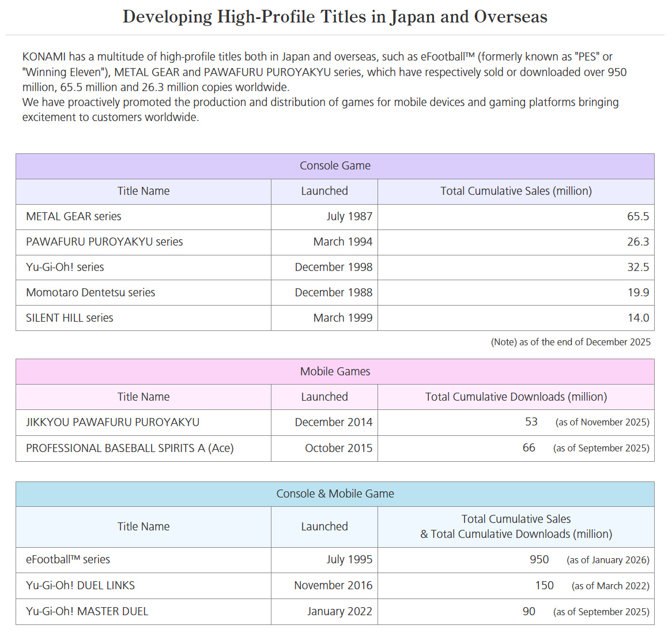Click the page heading 'Developing High-Profile Titles in Japan and Overseas'
Image resolution: width=672 pixels, height=640 pixels.
click(x=335, y=17)
